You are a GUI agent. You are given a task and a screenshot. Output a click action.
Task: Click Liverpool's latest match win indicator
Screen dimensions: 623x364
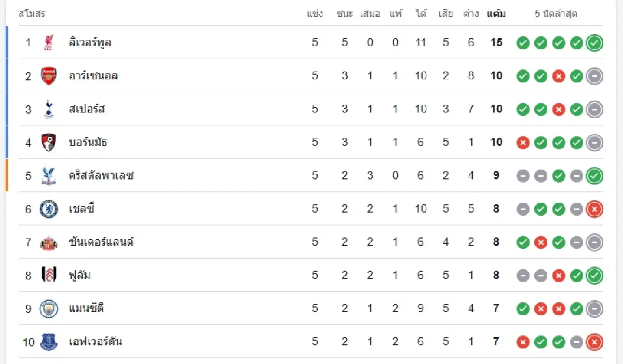[594, 43]
